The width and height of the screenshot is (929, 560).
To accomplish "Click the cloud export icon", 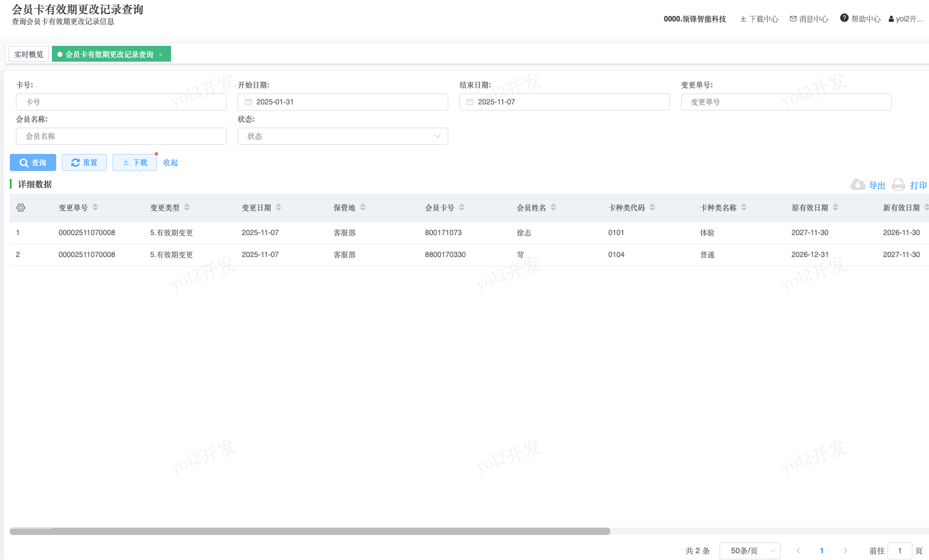I will 858,184.
